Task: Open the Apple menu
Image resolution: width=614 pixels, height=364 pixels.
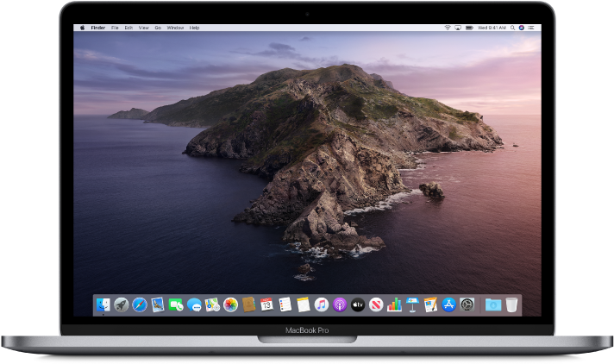Action: tap(82, 28)
